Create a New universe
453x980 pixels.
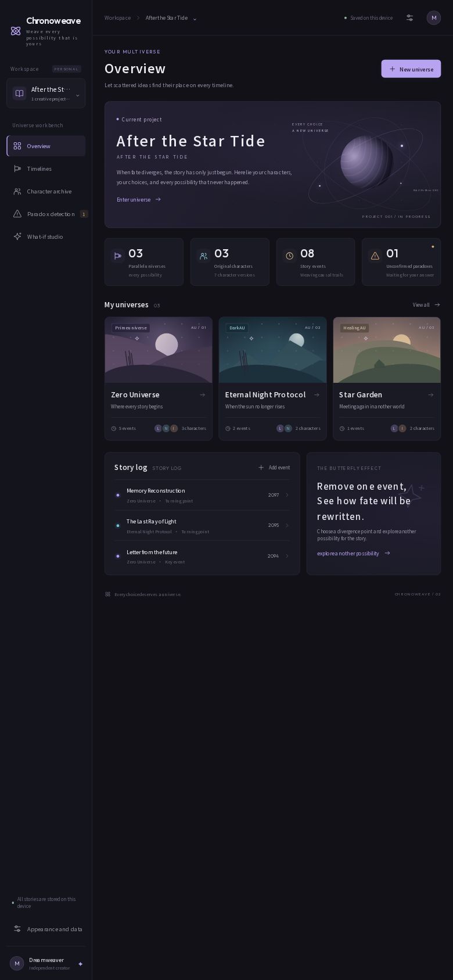pos(411,69)
